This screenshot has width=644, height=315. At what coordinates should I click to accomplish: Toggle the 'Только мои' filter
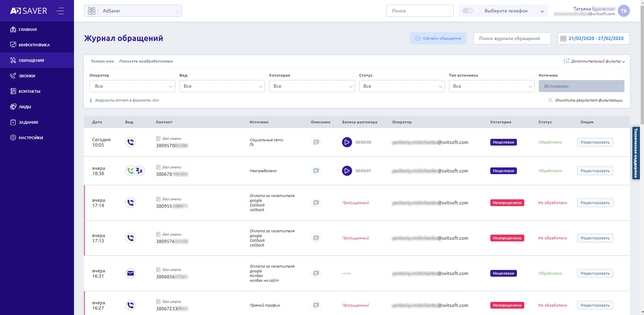102,61
